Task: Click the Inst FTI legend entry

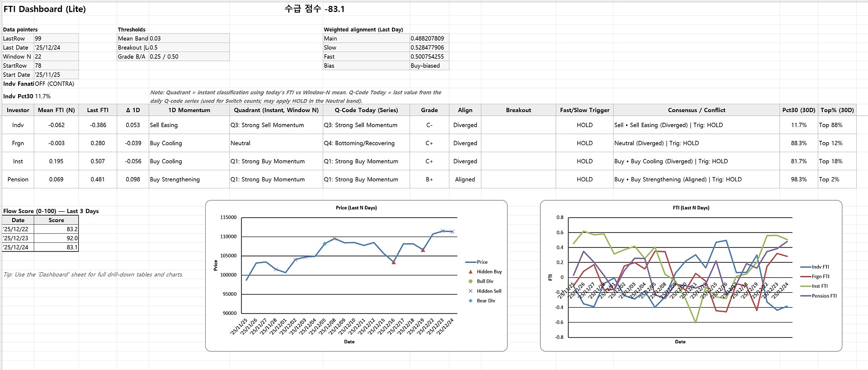Action: pyautogui.click(x=814, y=286)
